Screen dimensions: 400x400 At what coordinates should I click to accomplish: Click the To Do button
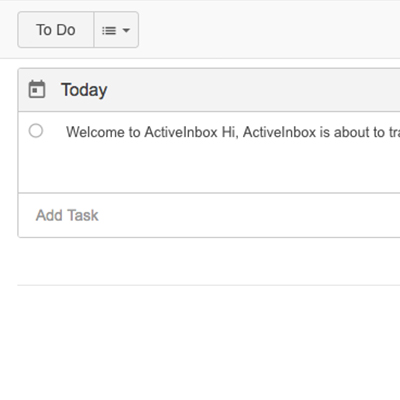tap(56, 30)
